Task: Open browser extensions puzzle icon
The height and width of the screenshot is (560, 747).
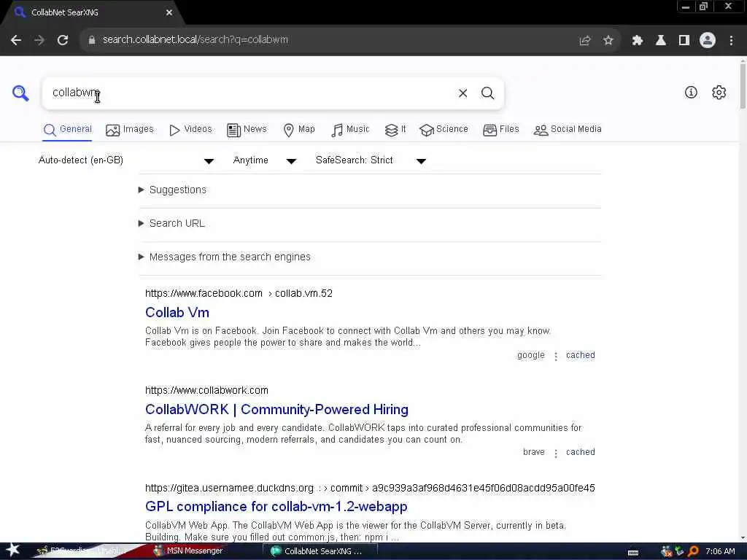Action: click(637, 41)
